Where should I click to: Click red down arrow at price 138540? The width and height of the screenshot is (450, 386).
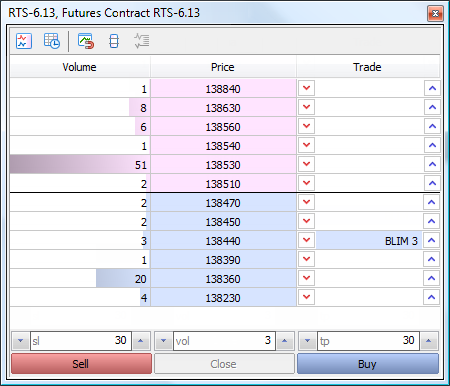tap(306, 145)
